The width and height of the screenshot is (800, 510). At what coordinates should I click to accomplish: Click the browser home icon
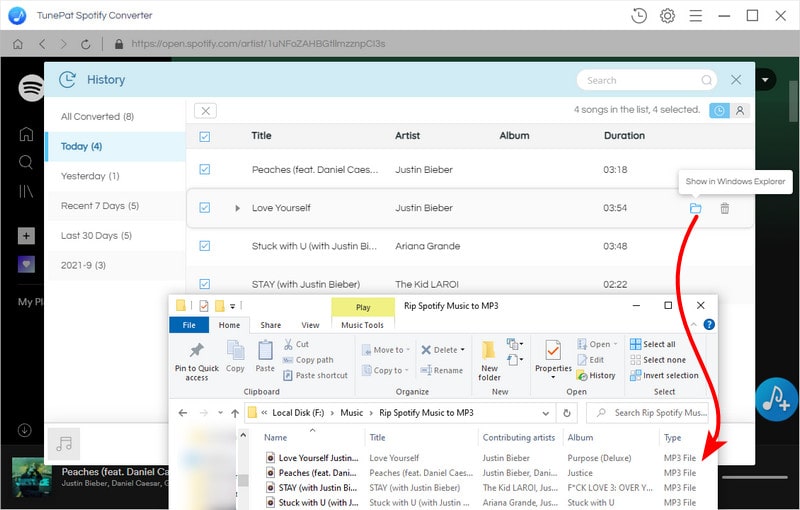coord(17,44)
